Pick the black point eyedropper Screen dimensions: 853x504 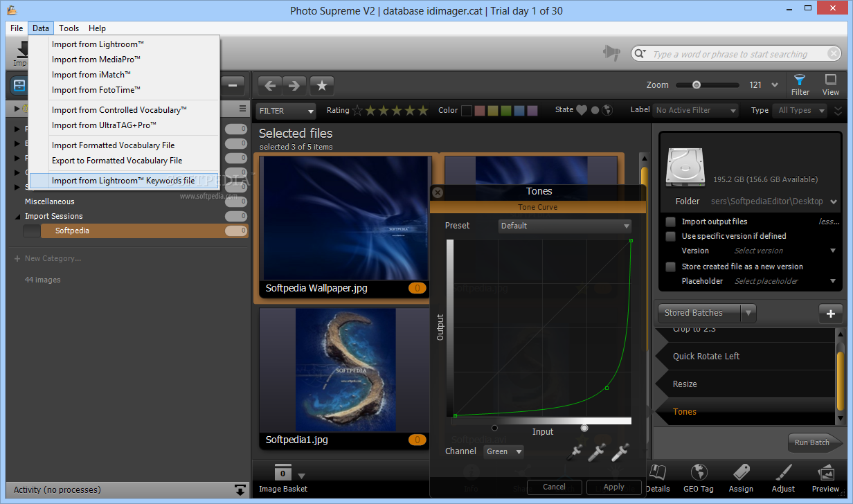575,453
